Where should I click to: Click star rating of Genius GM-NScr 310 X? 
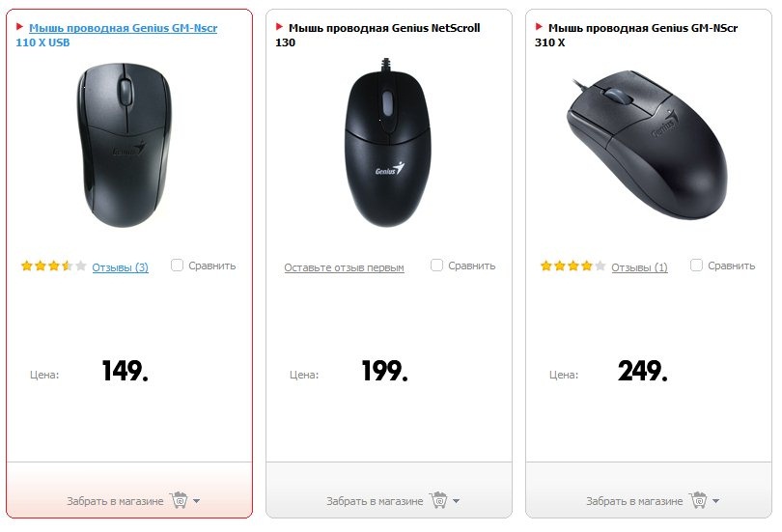tap(573, 266)
